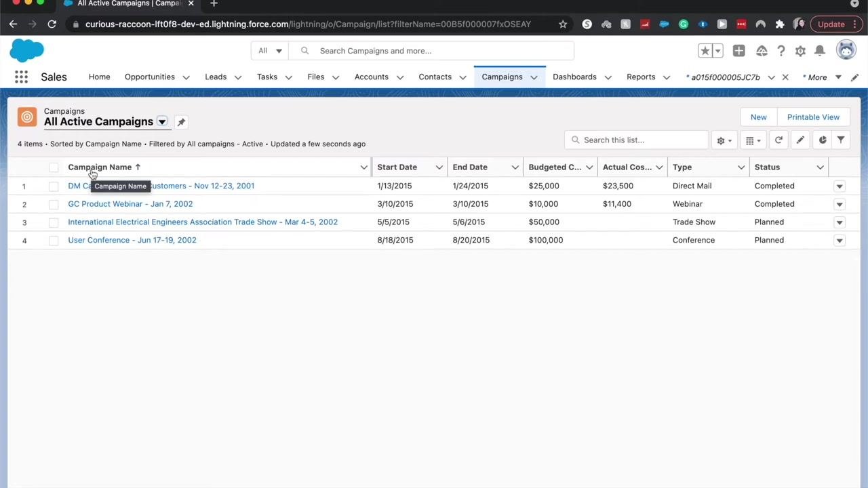868x488 pixels.
Task: Open row actions for User Conference row
Action: [x=840, y=240]
